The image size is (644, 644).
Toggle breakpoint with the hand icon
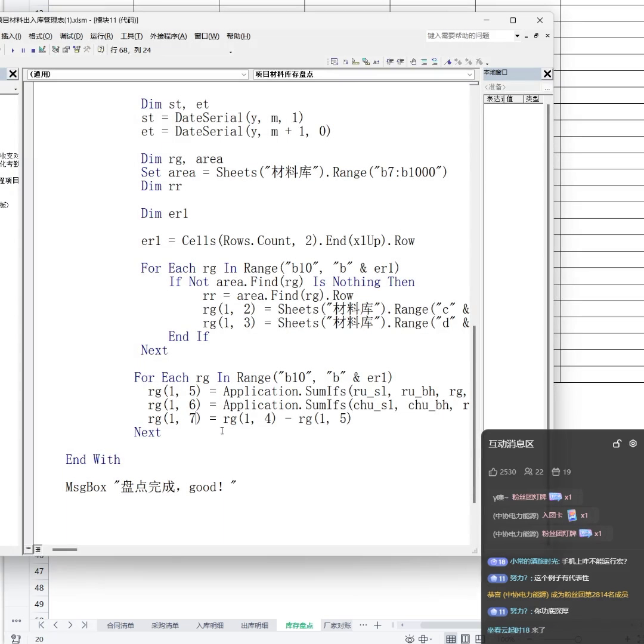(413, 61)
